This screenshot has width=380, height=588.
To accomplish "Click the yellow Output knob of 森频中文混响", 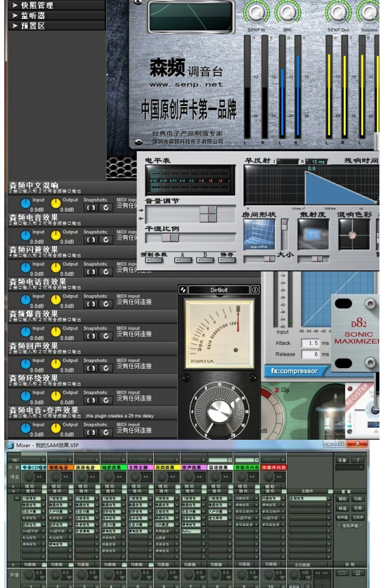I will pos(56,203).
